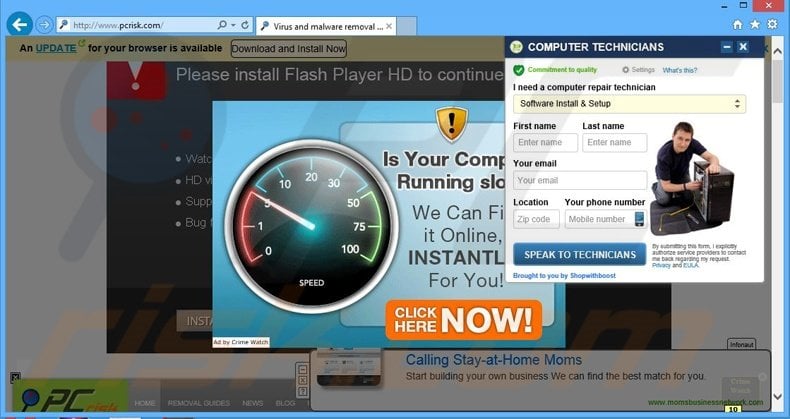Click the mobile phone icon in number field
790x419 pixels.
pyautogui.click(x=639, y=219)
